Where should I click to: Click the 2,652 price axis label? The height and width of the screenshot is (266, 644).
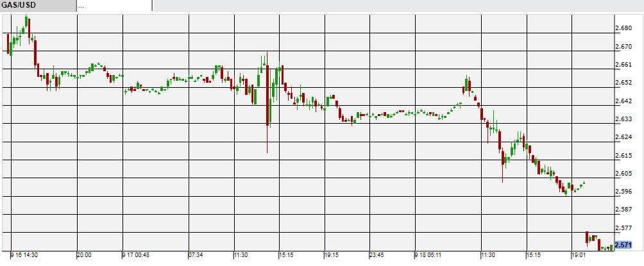pyautogui.click(x=623, y=83)
